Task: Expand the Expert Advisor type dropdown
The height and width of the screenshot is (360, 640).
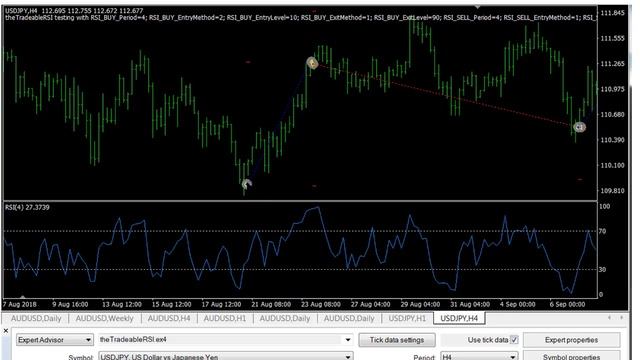Action: [x=88, y=340]
